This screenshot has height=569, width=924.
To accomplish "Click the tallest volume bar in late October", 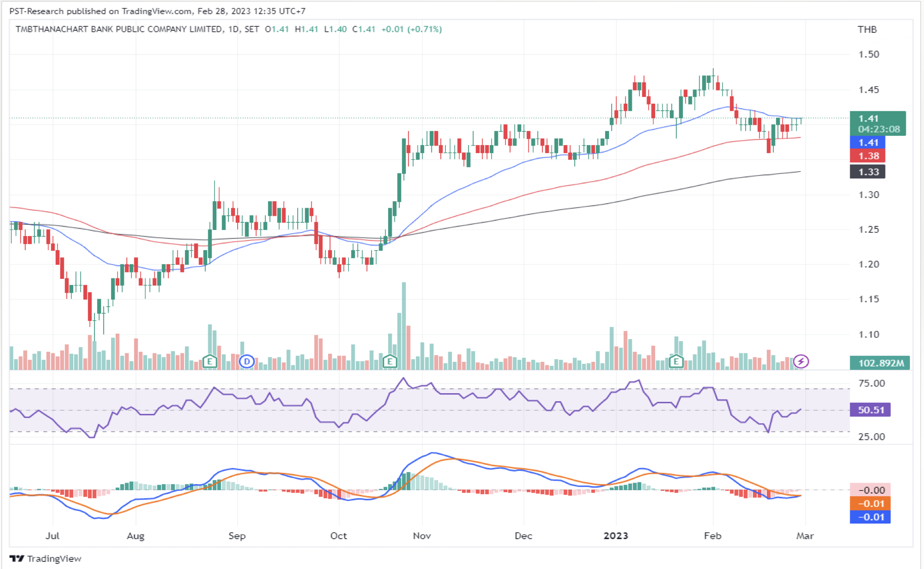I will click(404, 326).
